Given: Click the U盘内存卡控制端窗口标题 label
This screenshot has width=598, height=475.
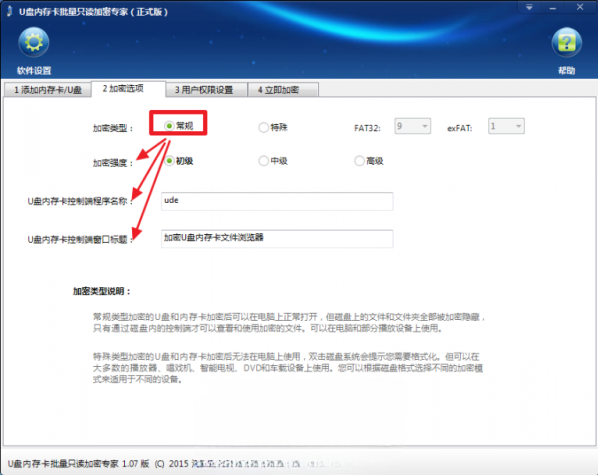Looking at the screenshot, I should [x=80, y=239].
